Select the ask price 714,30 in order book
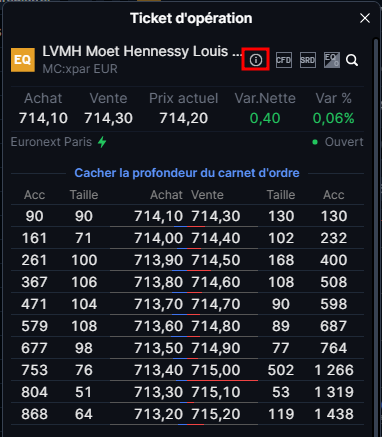Image resolution: width=382 pixels, height=437 pixels. (x=216, y=216)
